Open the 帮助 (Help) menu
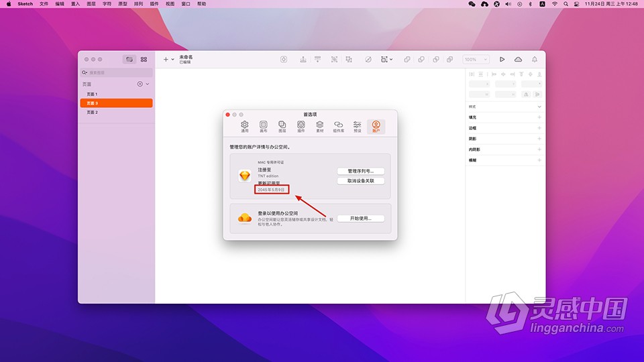Screen dimensions: 644x362 [x=202, y=4]
